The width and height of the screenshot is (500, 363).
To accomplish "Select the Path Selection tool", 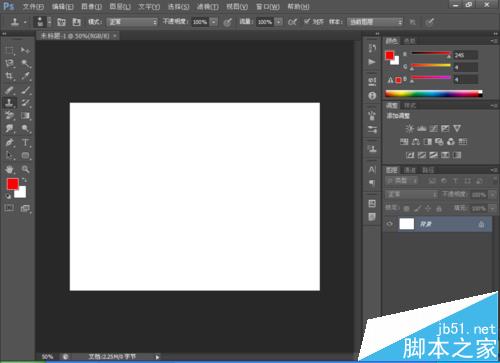I will tap(9, 155).
